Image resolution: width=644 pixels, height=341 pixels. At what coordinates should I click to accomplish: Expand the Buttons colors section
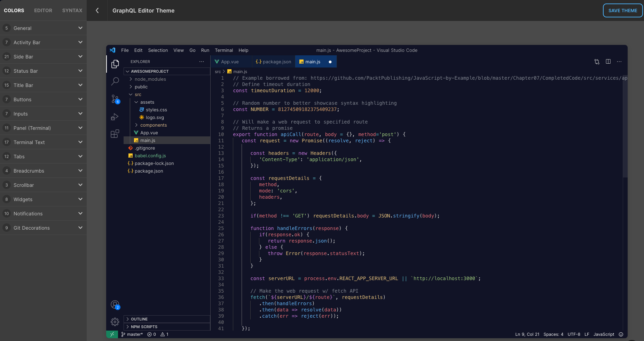pos(43,100)
